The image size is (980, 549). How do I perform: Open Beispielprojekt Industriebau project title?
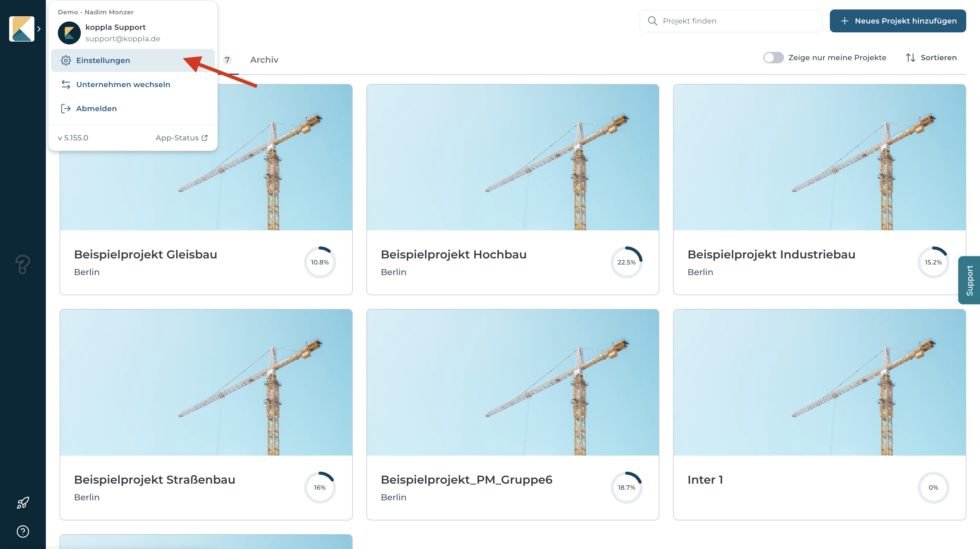[x=771, y=254]
